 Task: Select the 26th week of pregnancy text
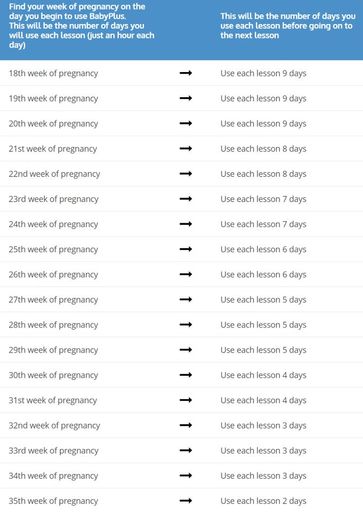[x=53, y=275]
